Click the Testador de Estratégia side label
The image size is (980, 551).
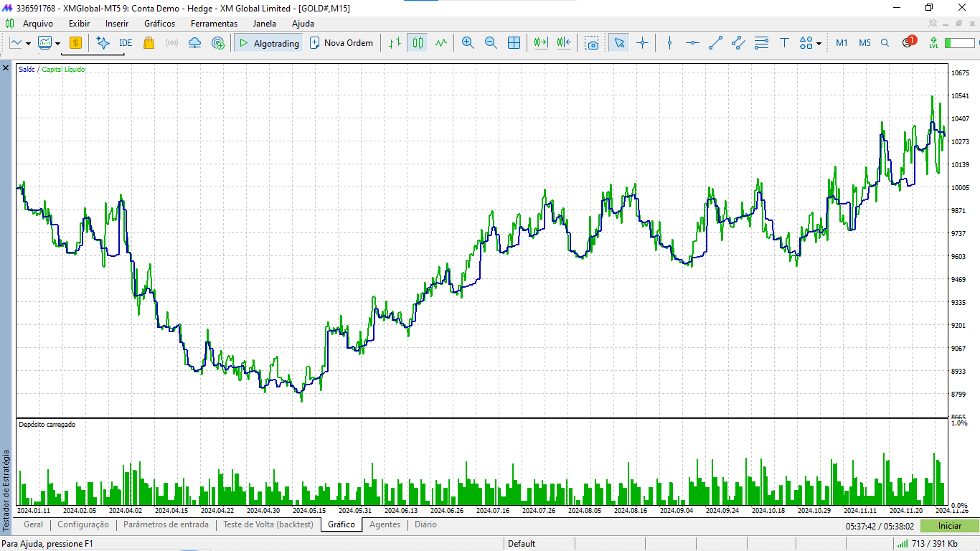pos(6,490)
